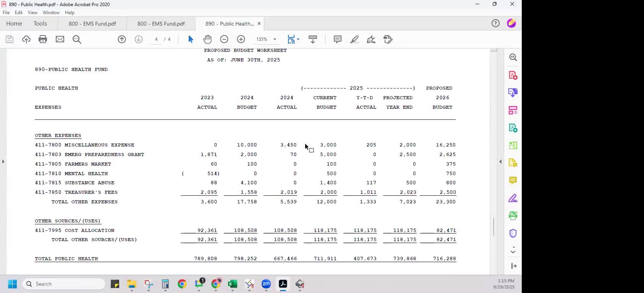
Task: Open the yellow page-with-note tool in right pane
Action: point(513,163)
